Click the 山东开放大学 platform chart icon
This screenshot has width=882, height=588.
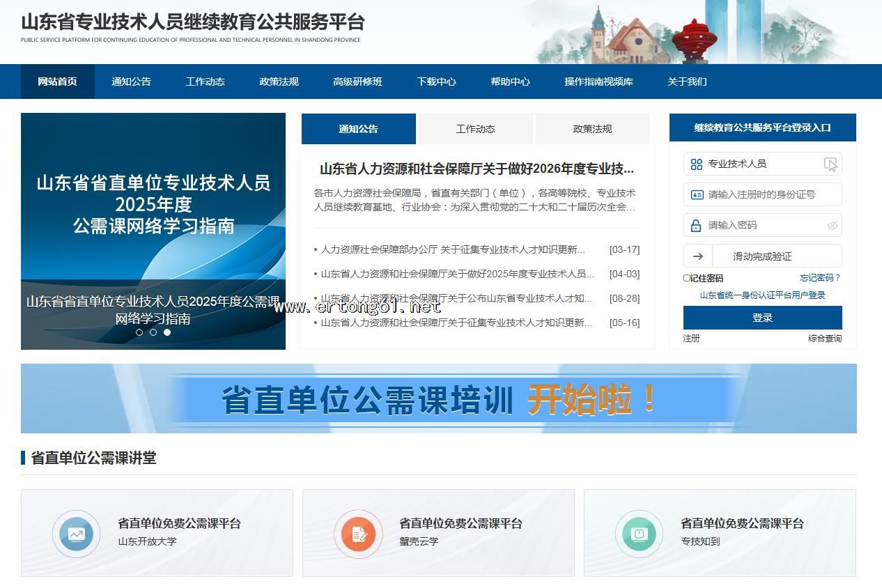tap(76, 534)
